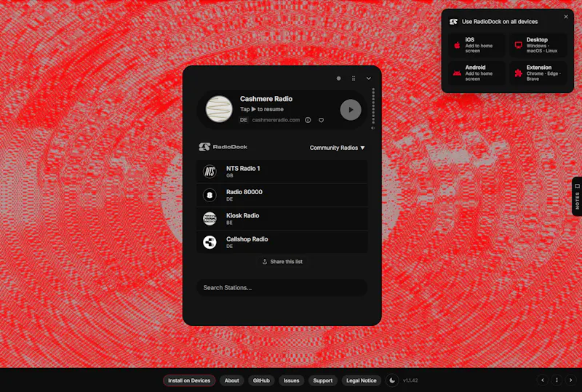Click the Callshop Radio logo icon

coord(210,242)
